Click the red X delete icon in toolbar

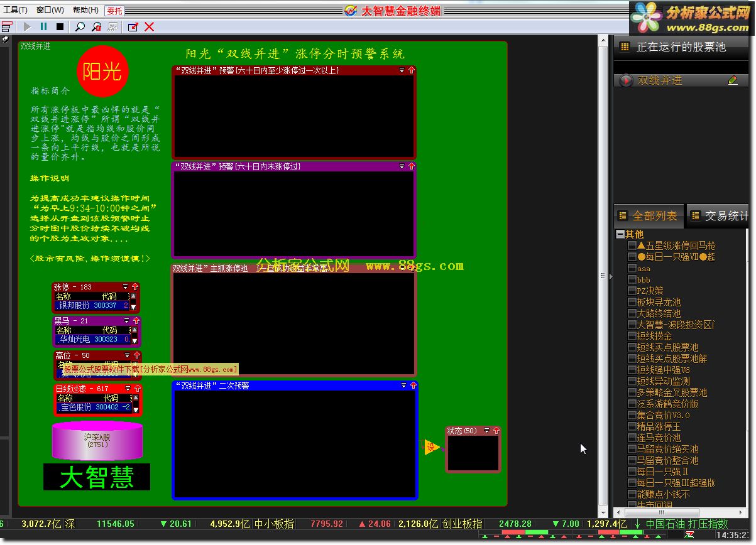coord(150,26)
